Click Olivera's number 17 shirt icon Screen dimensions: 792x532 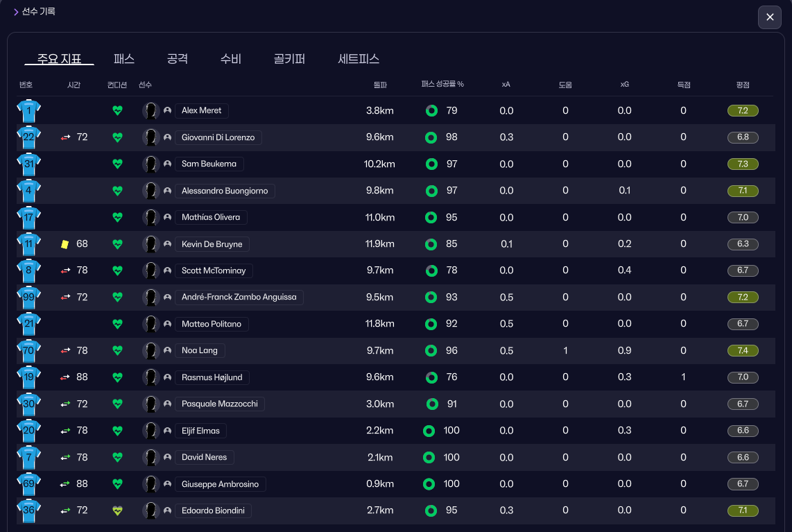tap(29, 217)
